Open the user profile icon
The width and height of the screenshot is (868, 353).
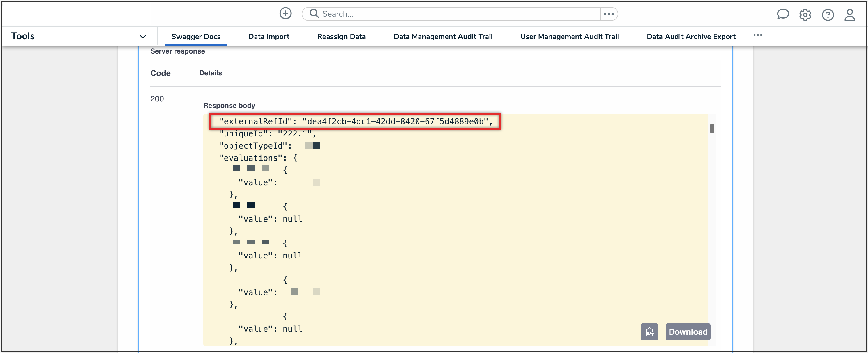849,15
